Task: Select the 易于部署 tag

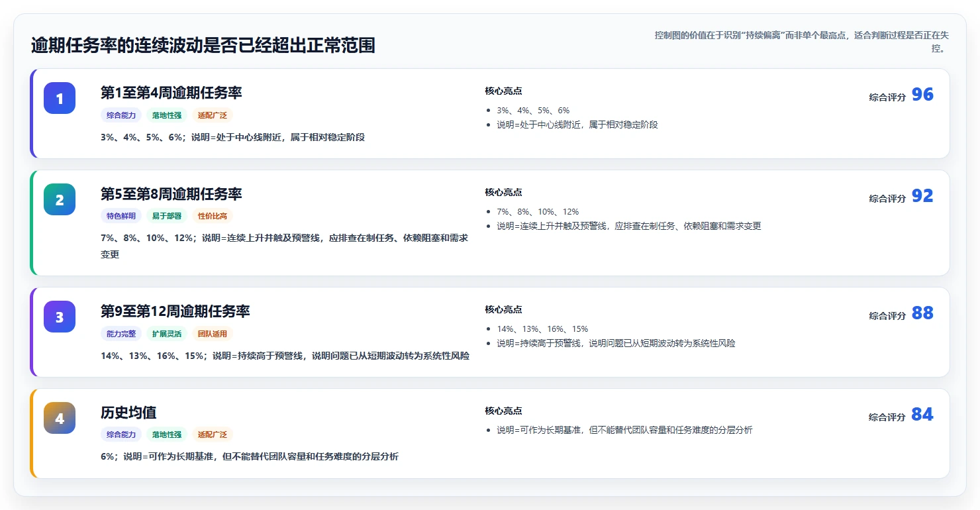Action: click(167, 216)
